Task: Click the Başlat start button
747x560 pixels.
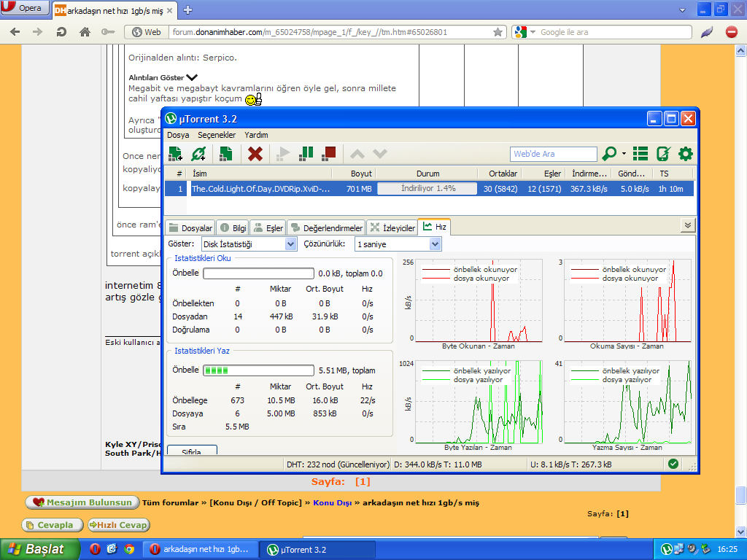Action: pyautogui.click(x=39, y=549)
